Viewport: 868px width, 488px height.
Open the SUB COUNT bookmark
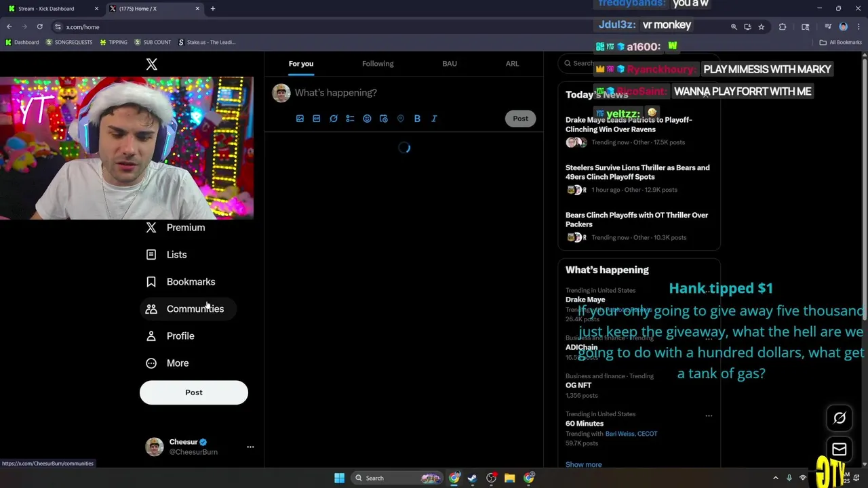[153, 42]
